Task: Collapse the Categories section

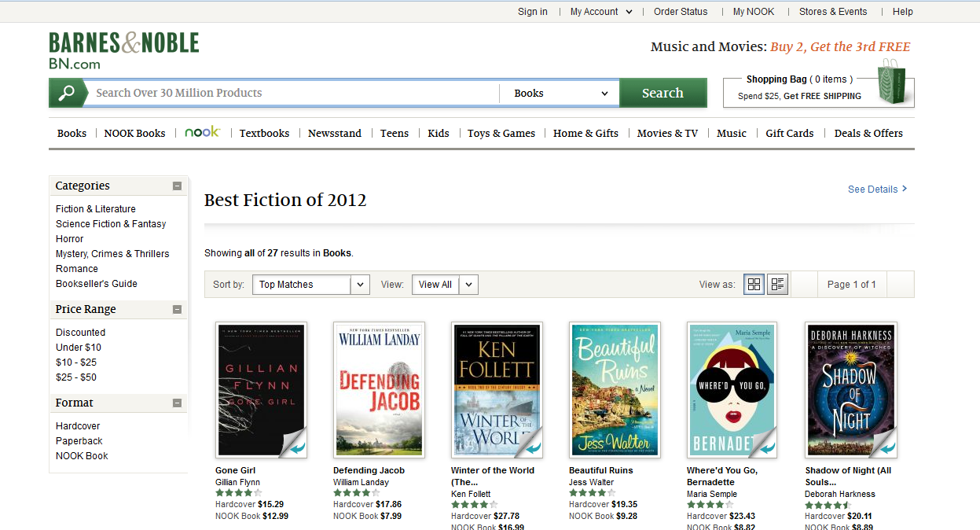Action: (x=177, y=186)
